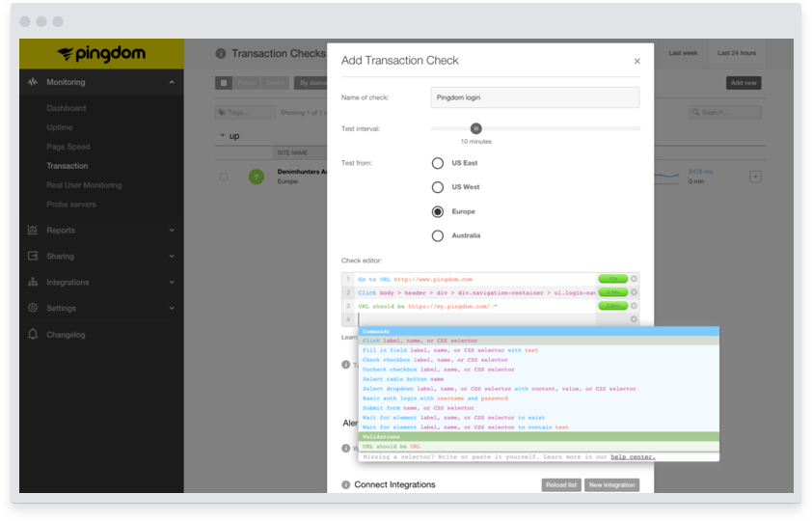Choose the Fill in field command
This screenshot has height=521, width=812.
538,350
